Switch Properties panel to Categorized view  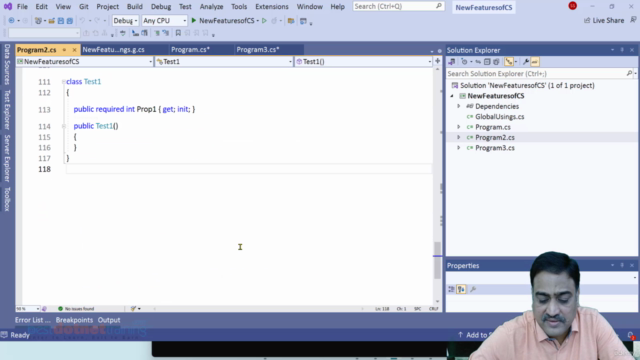coord(451,289)
